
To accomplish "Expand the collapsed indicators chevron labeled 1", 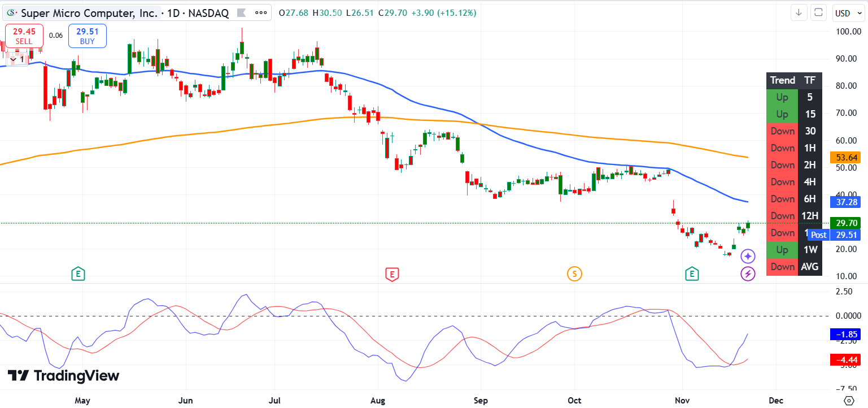I will point(17,59).
